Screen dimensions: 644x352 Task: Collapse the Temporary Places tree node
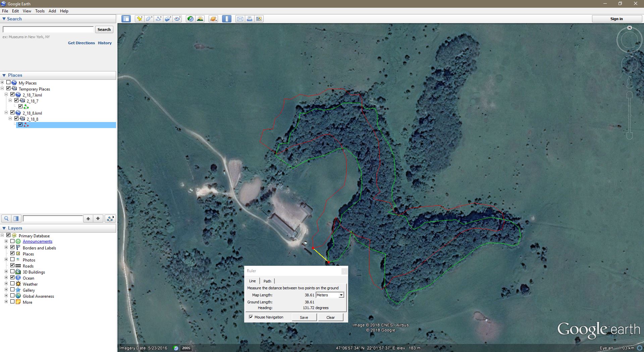coord(2,89)
